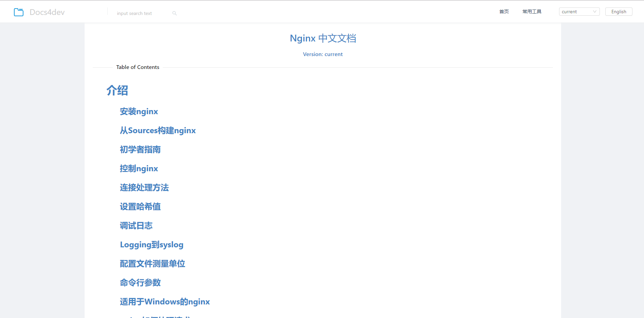Select the 配置文件测量单位 link
This screenshot has width=644, height=318.
coord(152,264)
